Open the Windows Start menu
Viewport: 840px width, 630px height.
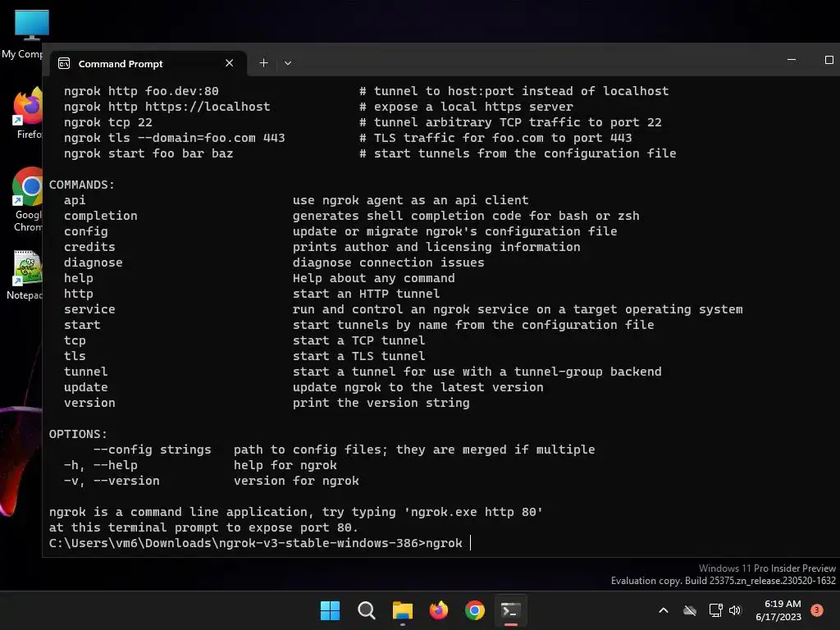click(x=330, y=610)
